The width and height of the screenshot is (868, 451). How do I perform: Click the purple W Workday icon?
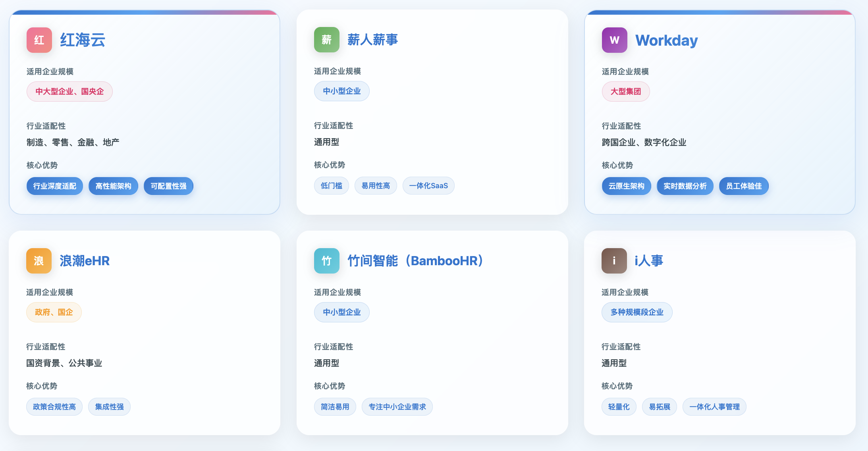614,40
